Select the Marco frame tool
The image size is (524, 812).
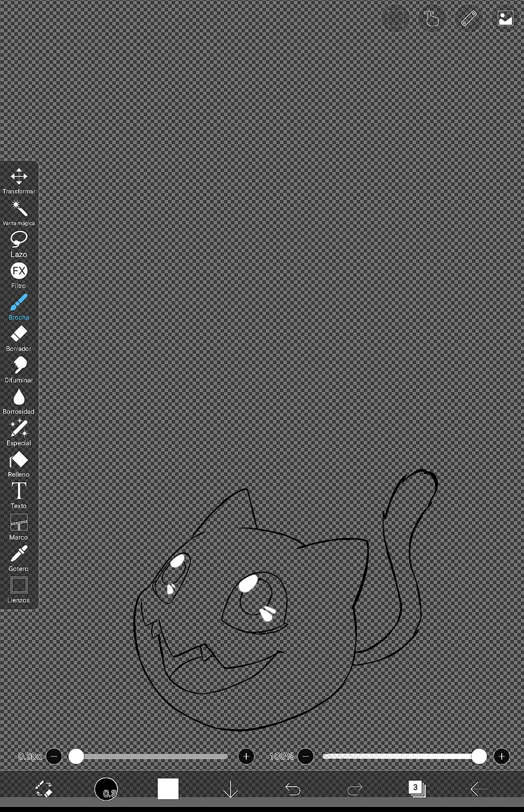click(x=19, y=527)
